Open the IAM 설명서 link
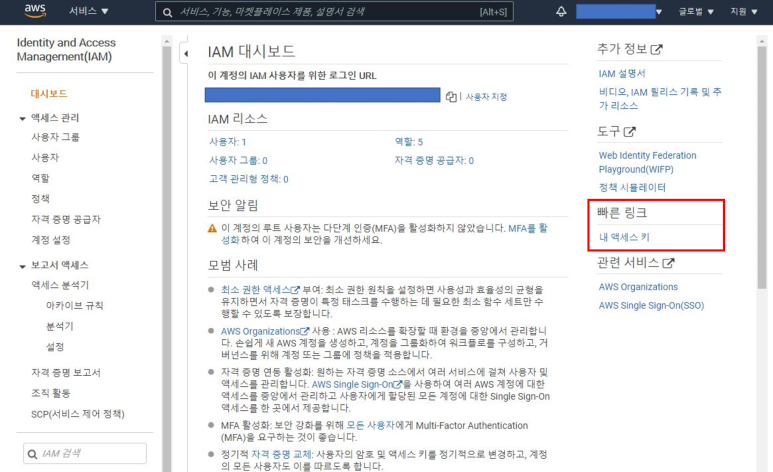 tap(622, 74)
